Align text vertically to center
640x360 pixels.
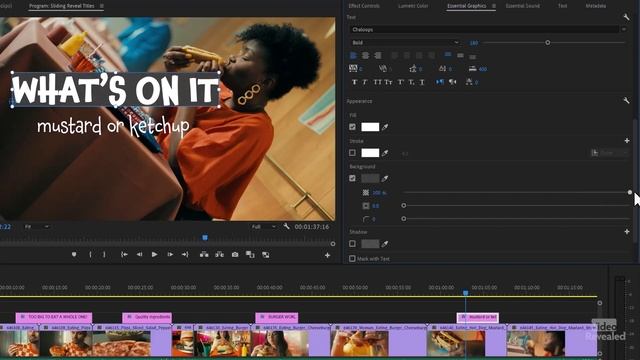point(460,55)
